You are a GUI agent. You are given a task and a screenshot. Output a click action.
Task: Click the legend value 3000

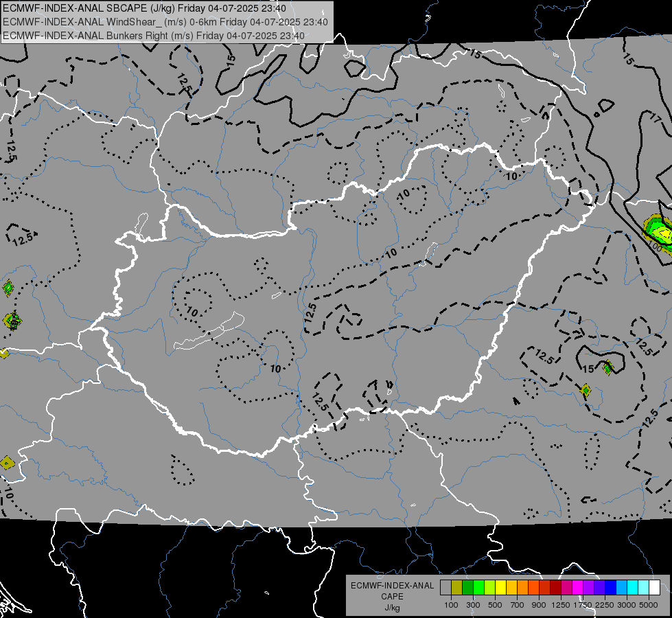coord(627,605)
